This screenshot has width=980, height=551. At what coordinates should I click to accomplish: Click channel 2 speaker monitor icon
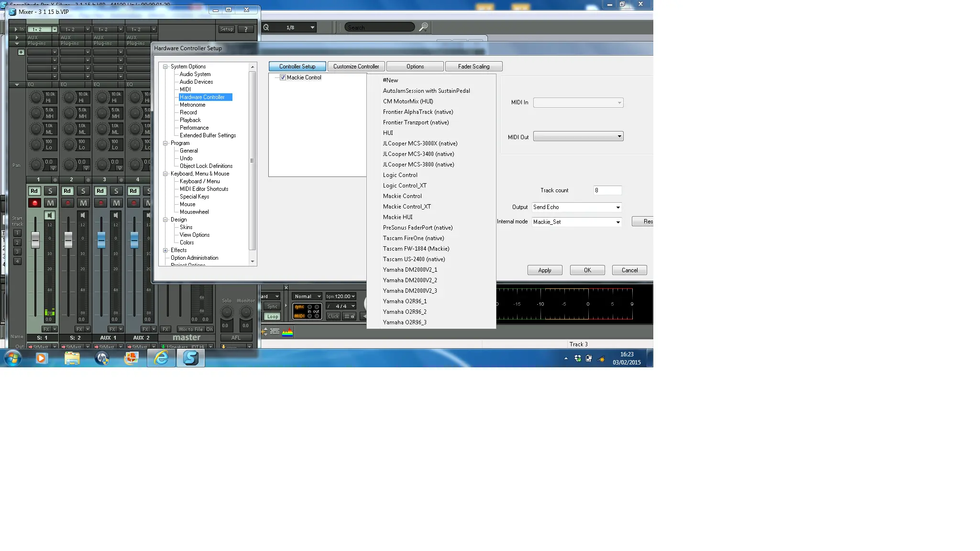point(83,216)
